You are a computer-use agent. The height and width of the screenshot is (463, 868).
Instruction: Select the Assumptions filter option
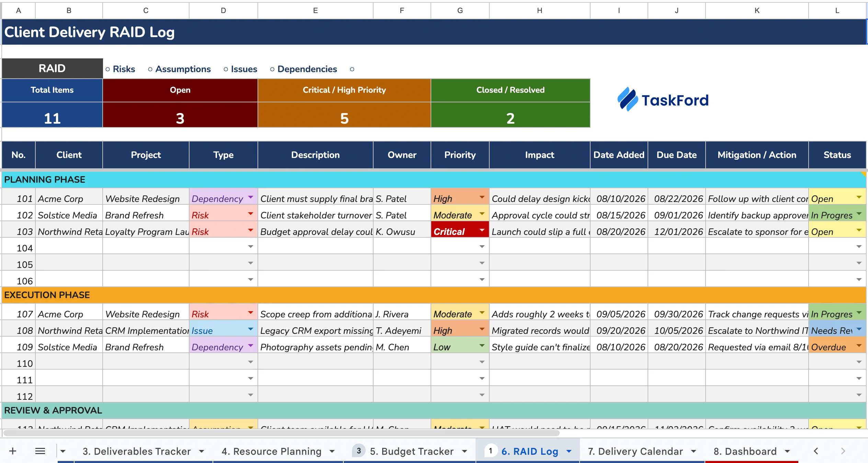pyautogui.click(x=179, y=69)
